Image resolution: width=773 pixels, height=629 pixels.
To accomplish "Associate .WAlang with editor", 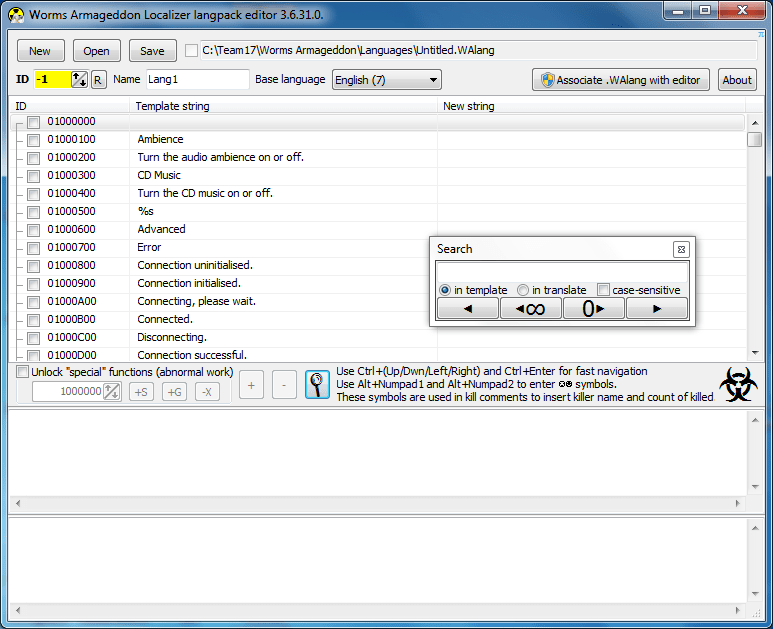I will coord(621,80).
